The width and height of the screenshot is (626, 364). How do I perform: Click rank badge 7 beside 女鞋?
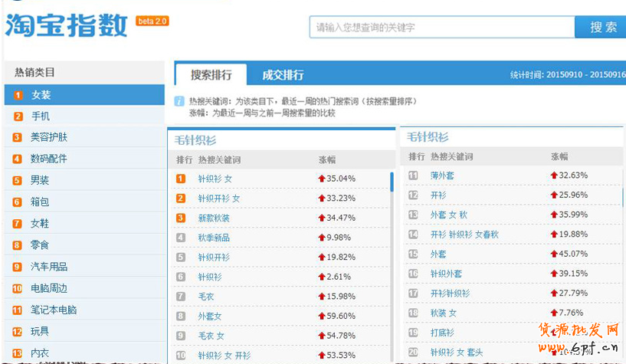(x=17, y=224)
